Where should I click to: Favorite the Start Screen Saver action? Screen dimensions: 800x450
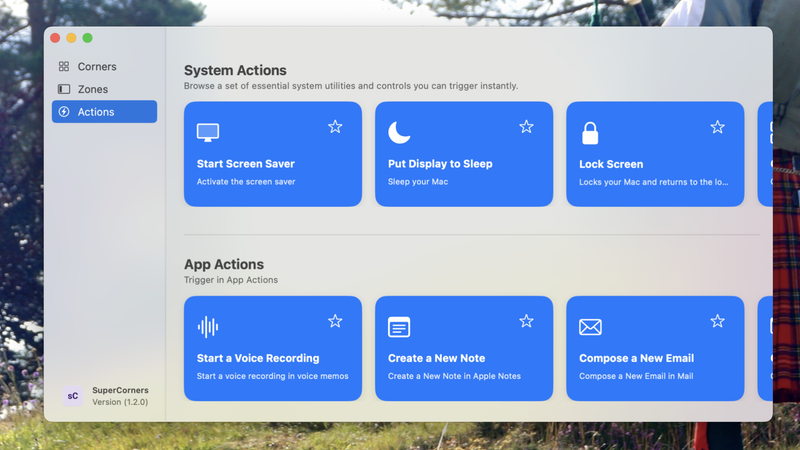click(x=335, y=127)
